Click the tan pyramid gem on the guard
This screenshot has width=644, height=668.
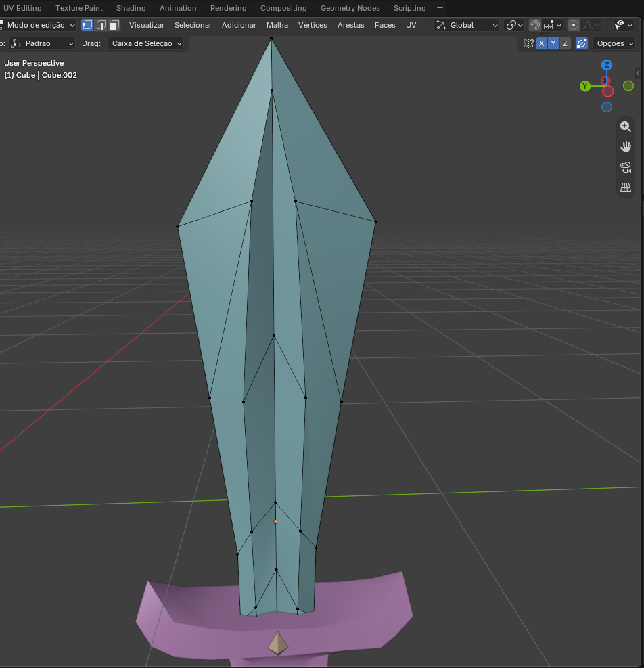278,643
